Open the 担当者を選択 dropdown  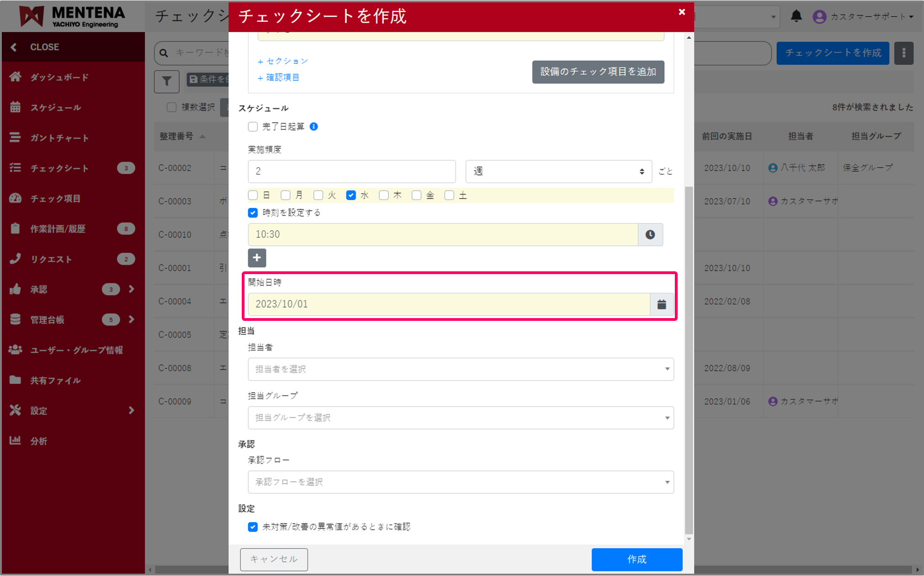[460, 369]
